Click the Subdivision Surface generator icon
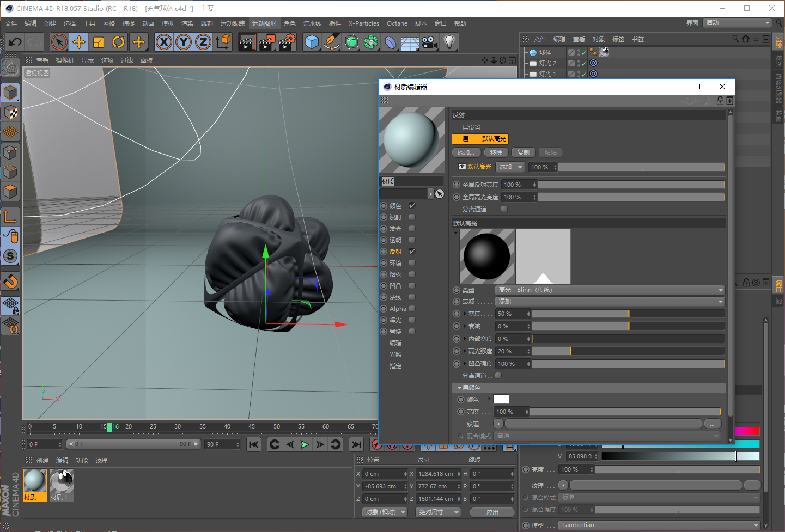This screenshot has height=532, width=785. 351,42
